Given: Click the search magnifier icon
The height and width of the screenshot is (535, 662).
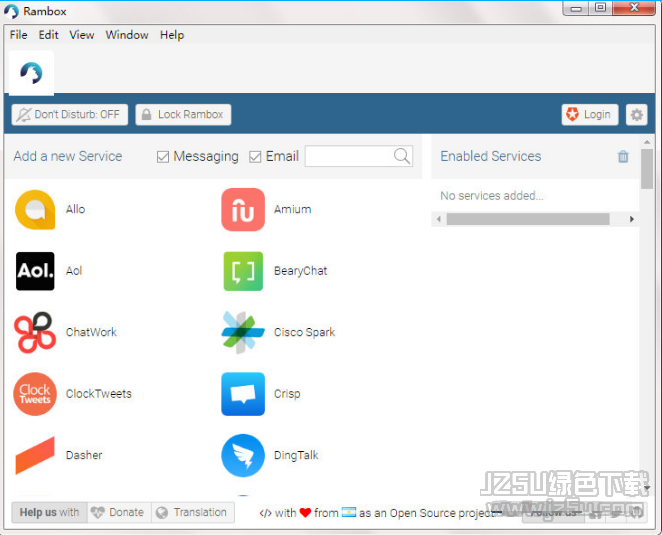Looking at the screenshot, I should [x=402, y=156].
